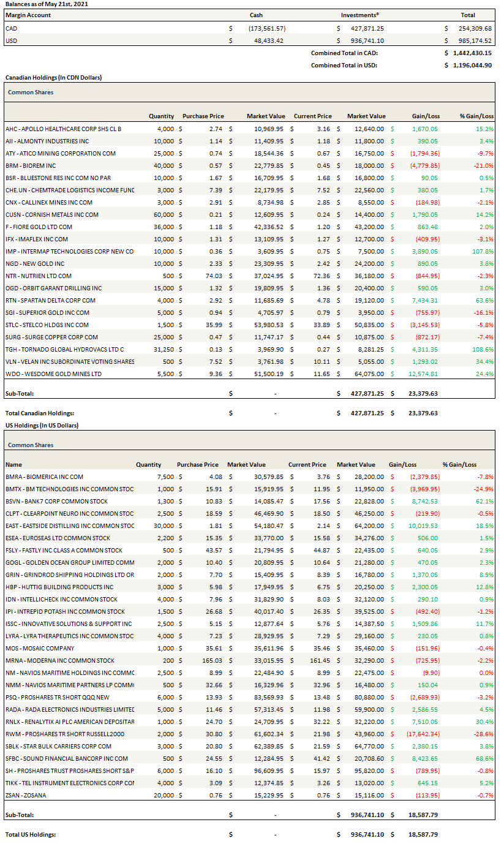
Task: Click the Margin Account header cell
Action: pos(28,15)
